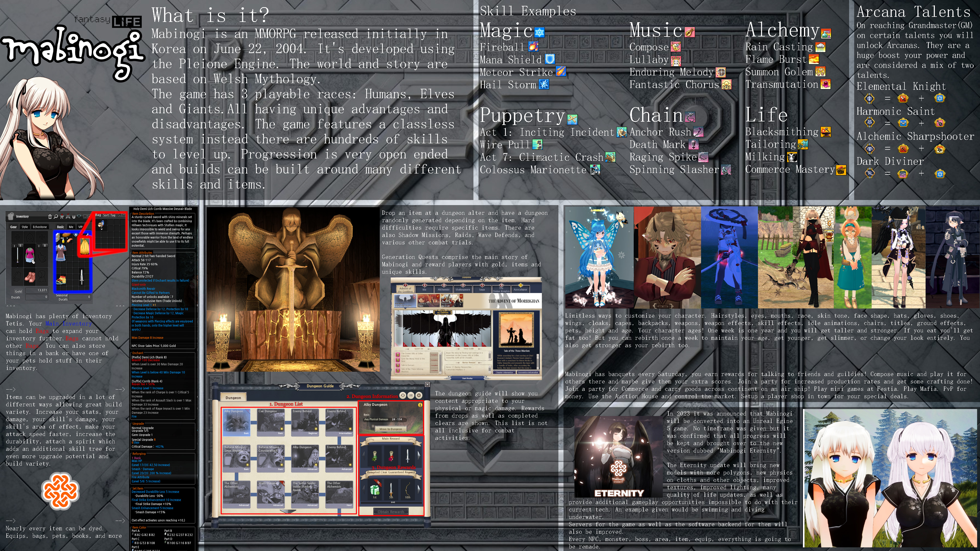Click the yellow info icon on Alby Dungeon
The height and width of the screenshot is (551, 980).
[420, 405]
